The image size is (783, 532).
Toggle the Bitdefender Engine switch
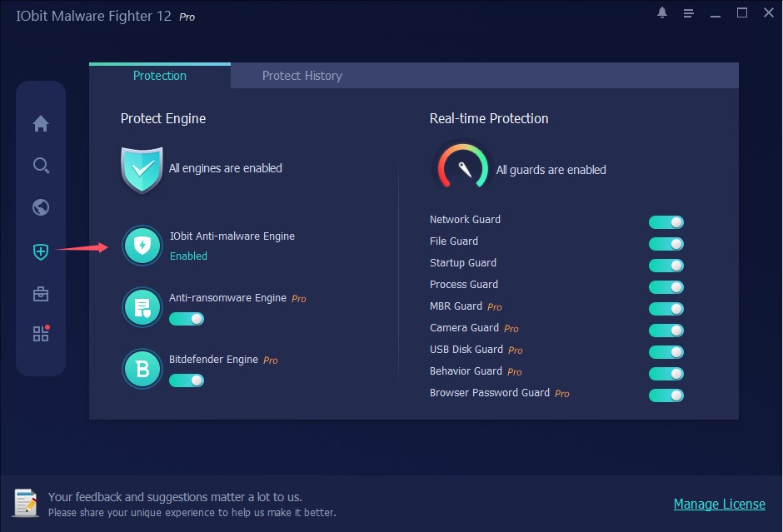[187, 380]
